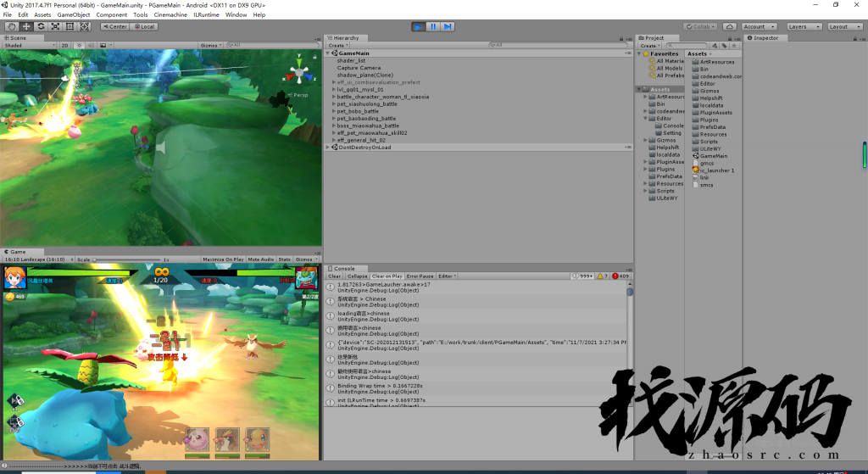Open the Account dropdown

tap(759, 26)
